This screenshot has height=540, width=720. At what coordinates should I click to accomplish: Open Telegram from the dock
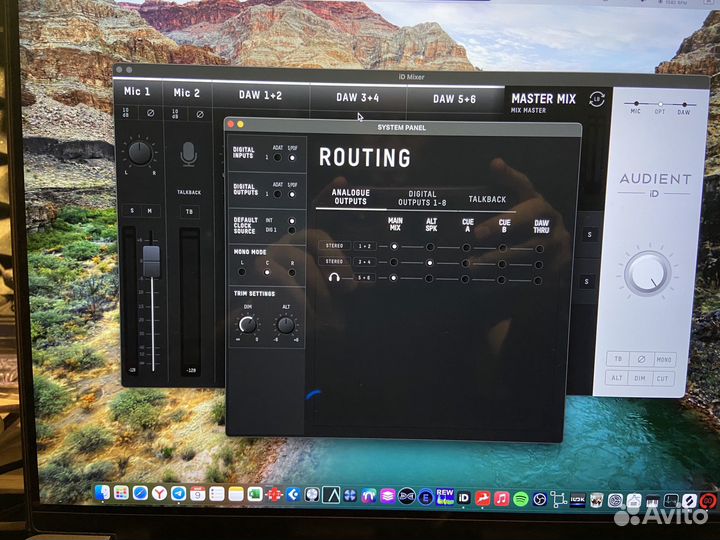[178, 494]
